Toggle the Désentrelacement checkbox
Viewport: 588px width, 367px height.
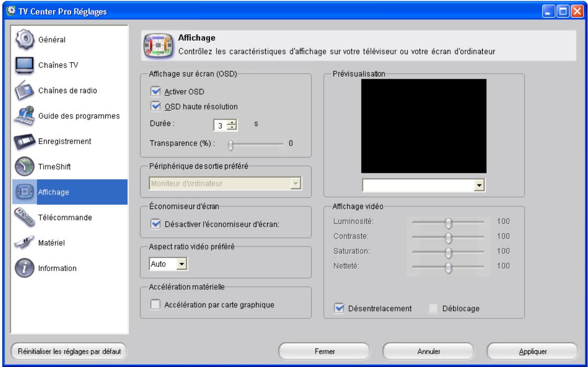coord(339,308)
